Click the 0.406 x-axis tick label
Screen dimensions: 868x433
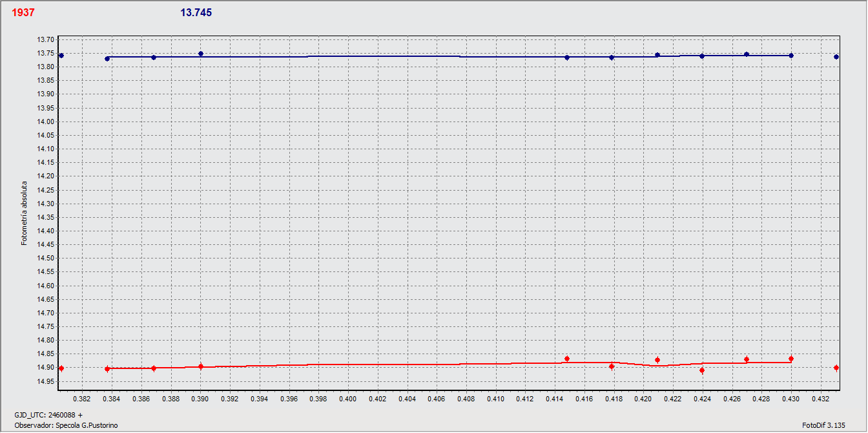[x=437, y=399]
